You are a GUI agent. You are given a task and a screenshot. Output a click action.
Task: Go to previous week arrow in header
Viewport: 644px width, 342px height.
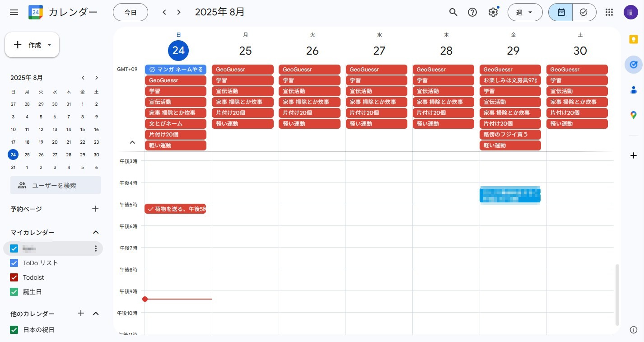click(x=164, y=12)
